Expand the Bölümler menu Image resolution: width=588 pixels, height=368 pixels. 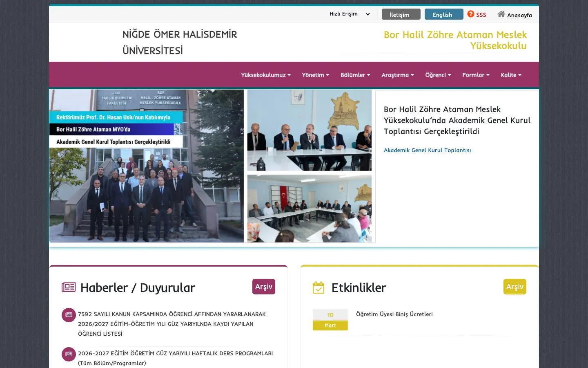(x=355, y=75)
